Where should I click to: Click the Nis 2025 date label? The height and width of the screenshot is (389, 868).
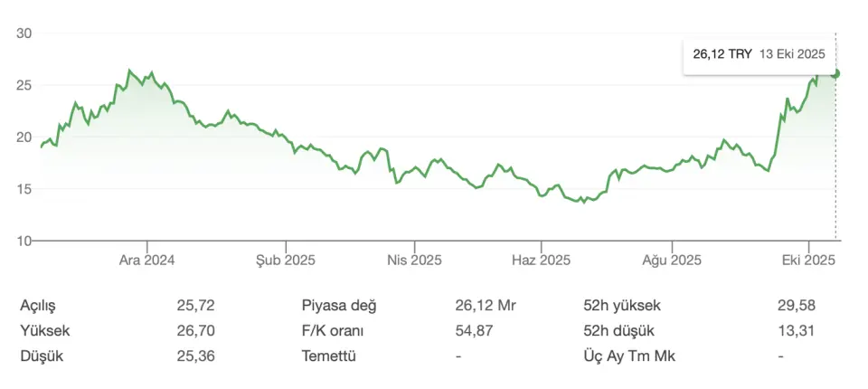[x=414, y=261]
